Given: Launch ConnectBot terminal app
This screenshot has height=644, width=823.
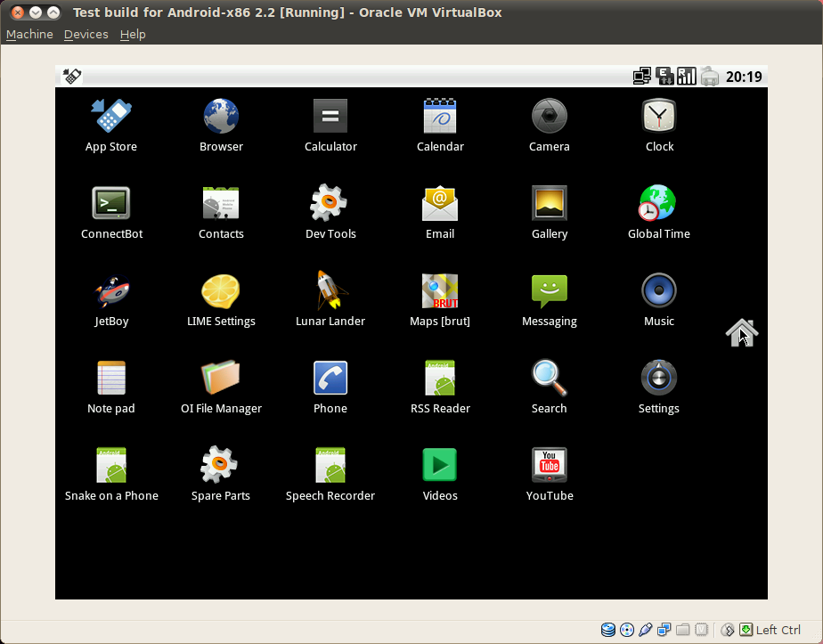Looking at the screenshot, I should 111,213.
